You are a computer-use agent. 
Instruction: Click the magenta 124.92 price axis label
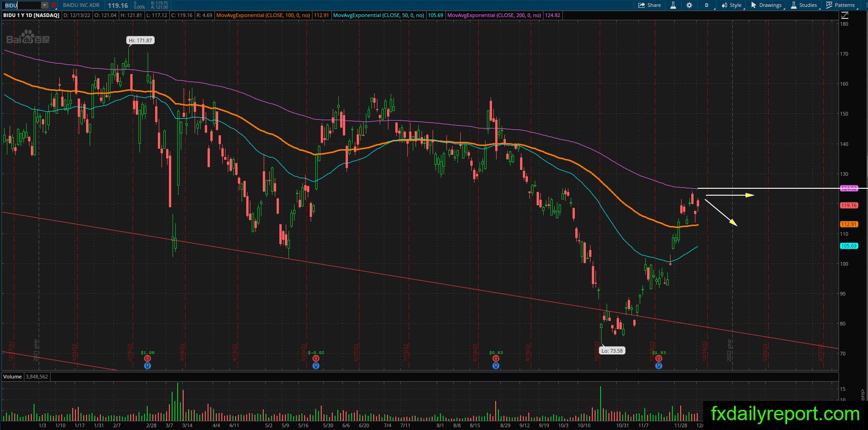849,188
